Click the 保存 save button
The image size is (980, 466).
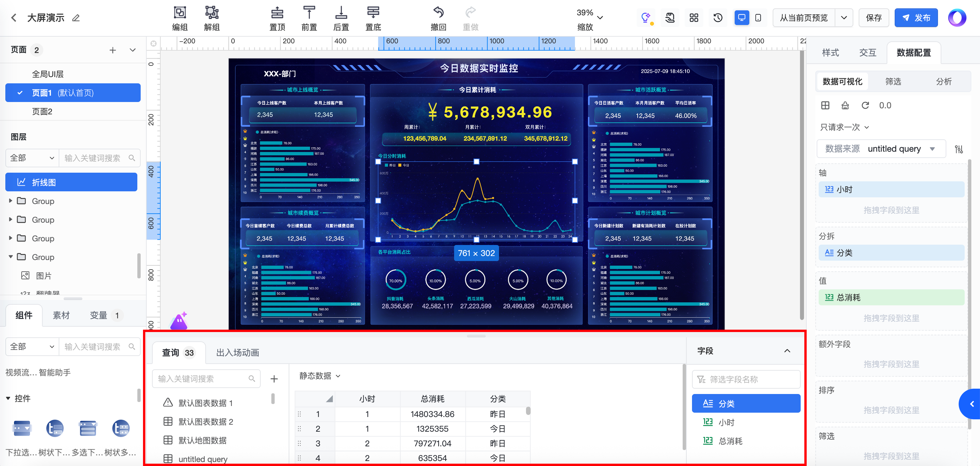873,18
